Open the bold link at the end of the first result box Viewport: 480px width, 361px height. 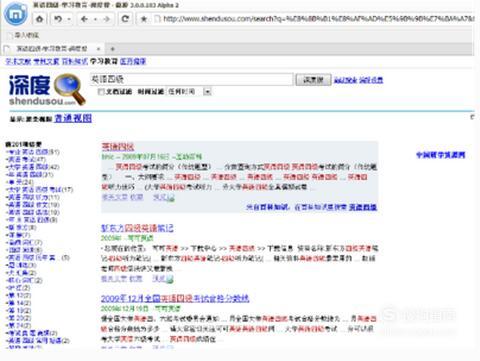click(x=363, y=207)
